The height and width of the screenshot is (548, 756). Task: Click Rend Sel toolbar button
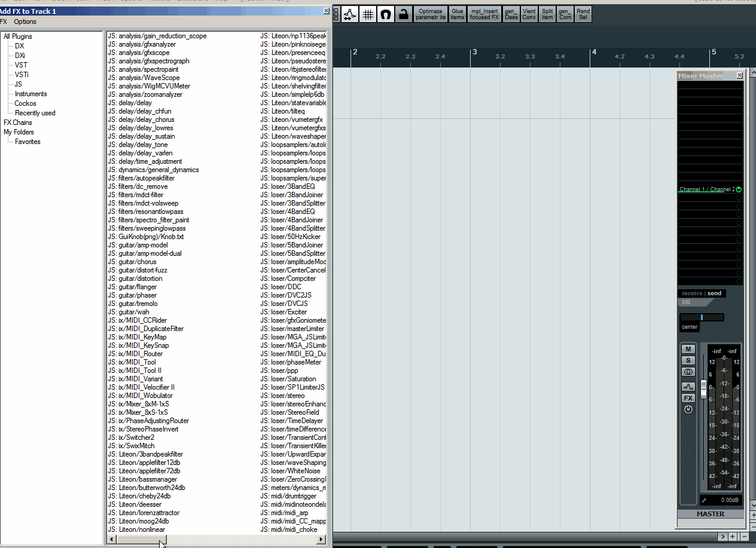point(583,14)
